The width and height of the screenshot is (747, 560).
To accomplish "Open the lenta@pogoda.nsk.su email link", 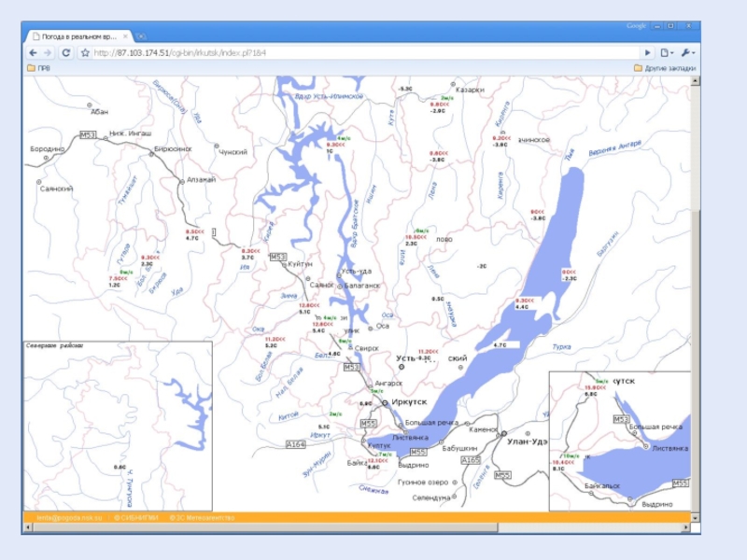I will [x=69, y=518].
